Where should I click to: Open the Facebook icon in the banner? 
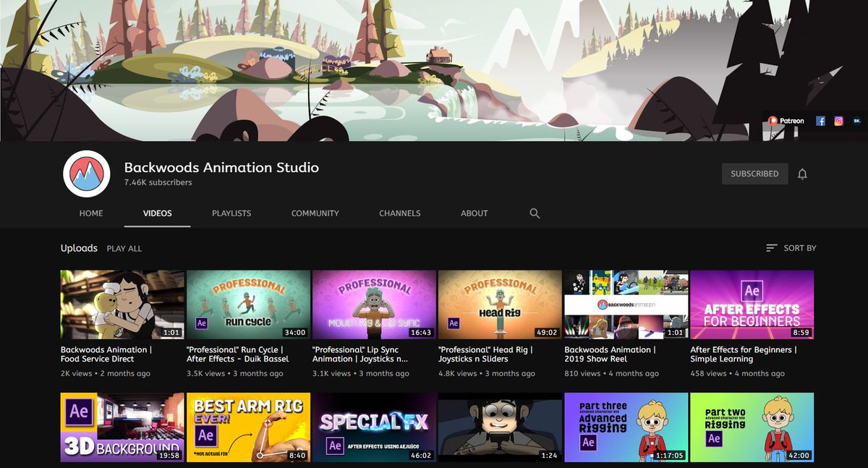click(821, 121)
